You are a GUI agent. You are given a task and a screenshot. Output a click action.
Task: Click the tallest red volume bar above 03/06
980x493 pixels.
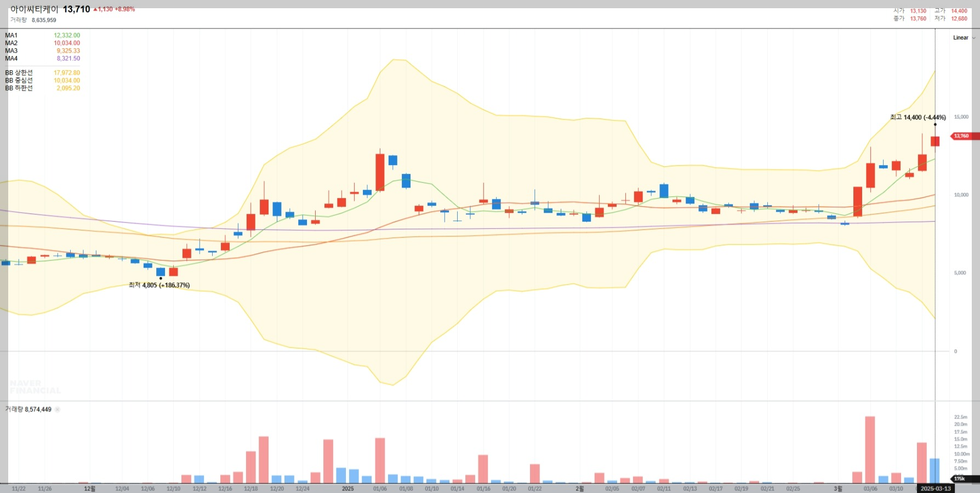870,450
